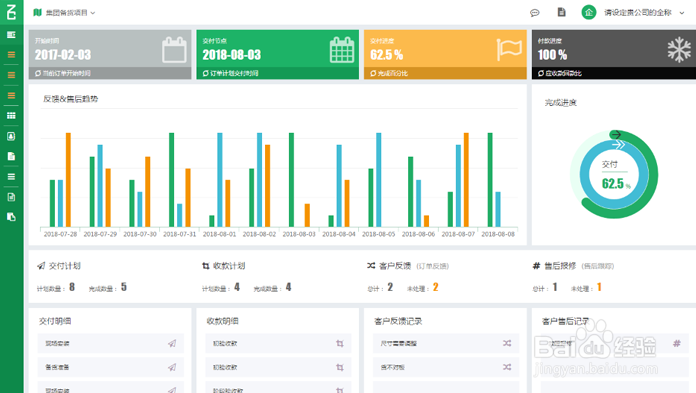
Task: Click the 62.5% circular progress ring
Action: (x=614, y=174)
